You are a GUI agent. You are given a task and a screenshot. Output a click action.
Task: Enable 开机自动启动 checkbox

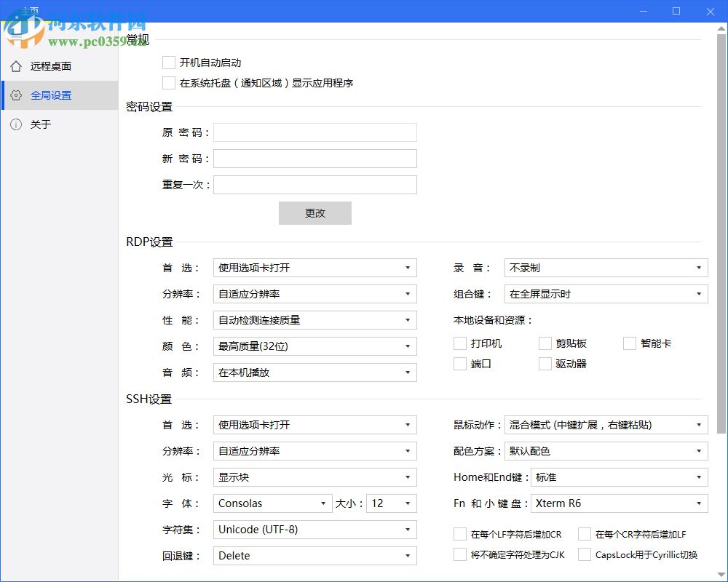168,63
